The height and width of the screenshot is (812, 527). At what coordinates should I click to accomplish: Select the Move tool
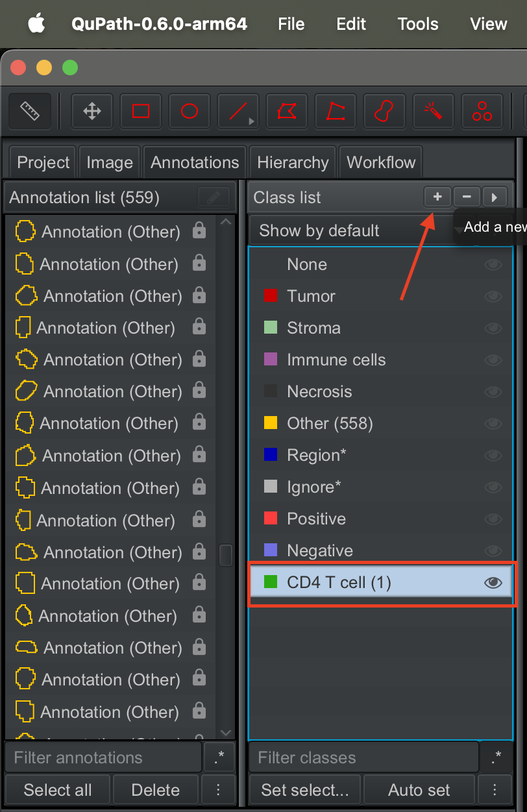click(92, 111)
